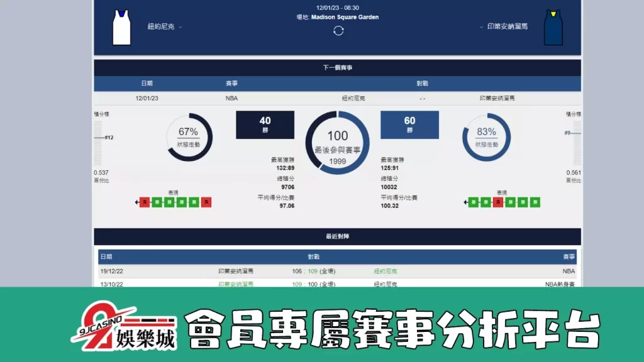Screen dimensions: 644x362
Task: Click the Indiana Pacers jersey icon
Action: click(553, 28)
